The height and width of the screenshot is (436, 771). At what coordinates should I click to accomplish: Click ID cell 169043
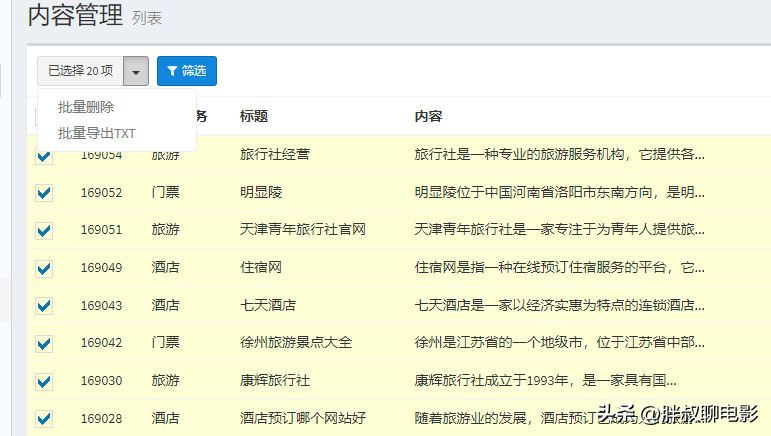(101, 306)
